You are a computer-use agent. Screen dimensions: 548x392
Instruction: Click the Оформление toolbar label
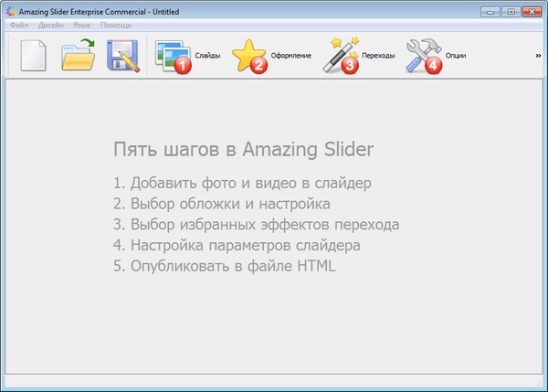click(x=291, y=56)
